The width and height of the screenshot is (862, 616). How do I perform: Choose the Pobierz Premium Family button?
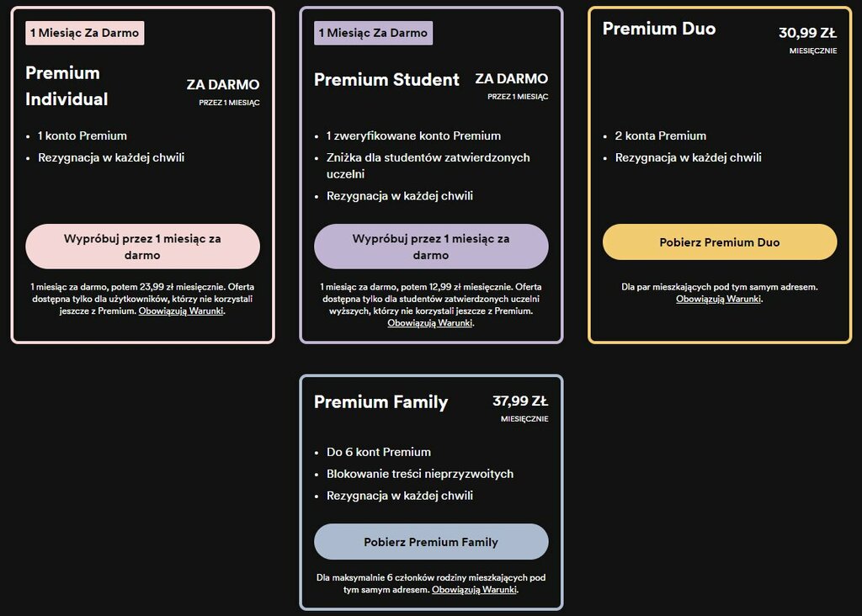pyautogui.click(x=431, y=542)
